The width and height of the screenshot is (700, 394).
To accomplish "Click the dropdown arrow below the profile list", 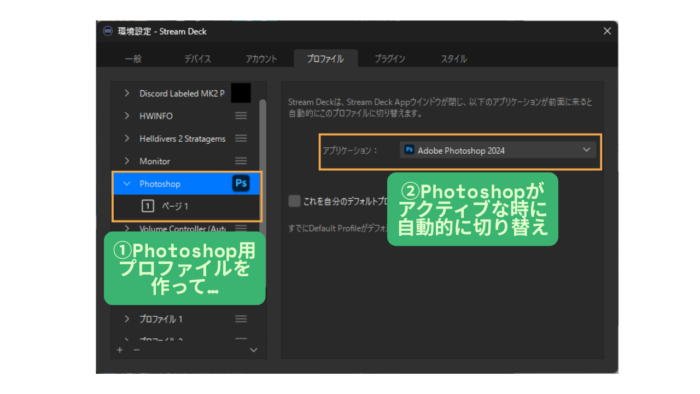I will click(x=254, y=350).
